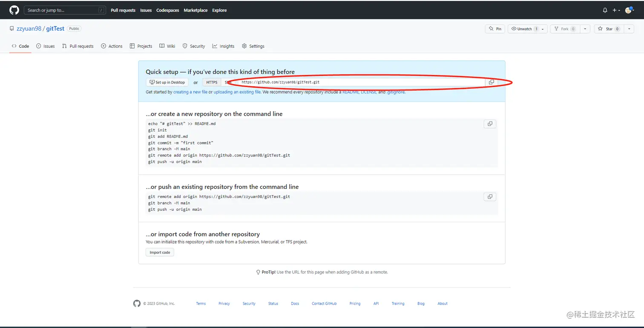The width and height of the screenshot is (644, 328).
Task: Open the Contact GitHub footer link
Action: tap(324, 304)
